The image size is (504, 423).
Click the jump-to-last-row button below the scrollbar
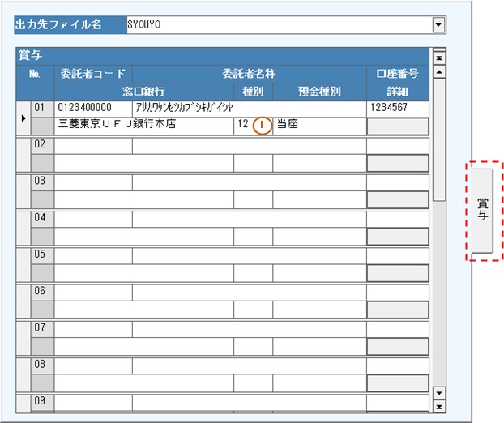click(x=439, y=406)
